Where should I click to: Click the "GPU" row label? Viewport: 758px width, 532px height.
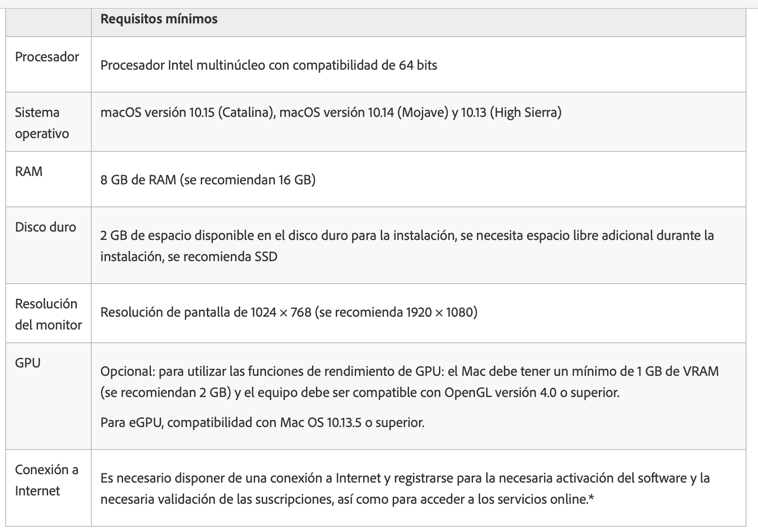click(x=27, y=363)
